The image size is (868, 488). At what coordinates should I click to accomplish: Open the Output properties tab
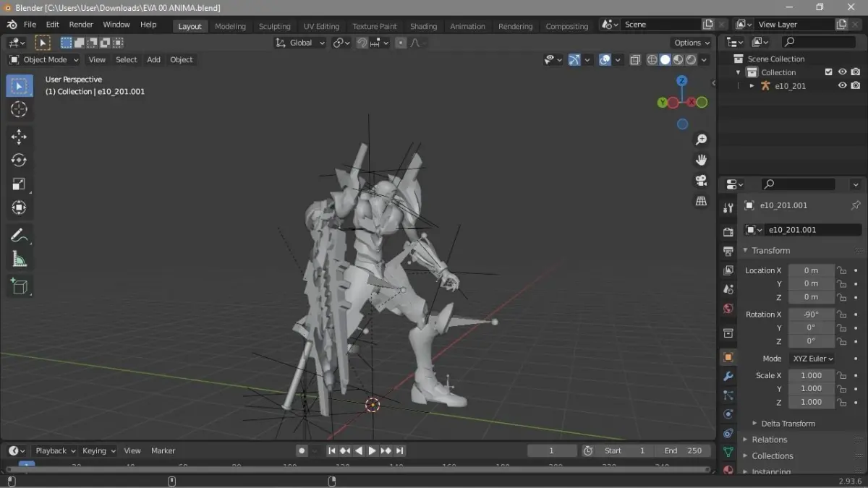tap(728, 251)
